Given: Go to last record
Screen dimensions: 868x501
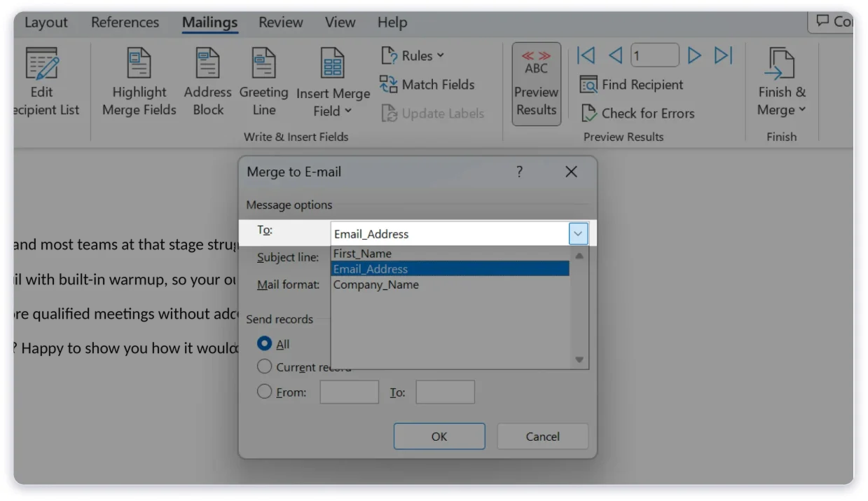Looking at the screenshot, I should [x=723, y=55].
